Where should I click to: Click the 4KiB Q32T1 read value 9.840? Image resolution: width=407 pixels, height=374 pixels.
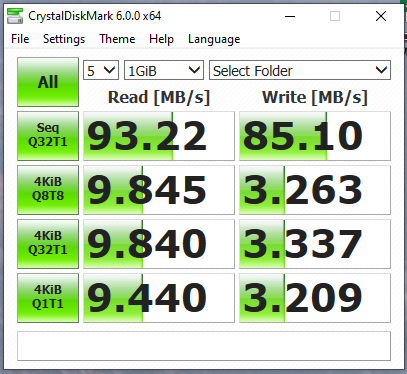(x=159, y=244)
